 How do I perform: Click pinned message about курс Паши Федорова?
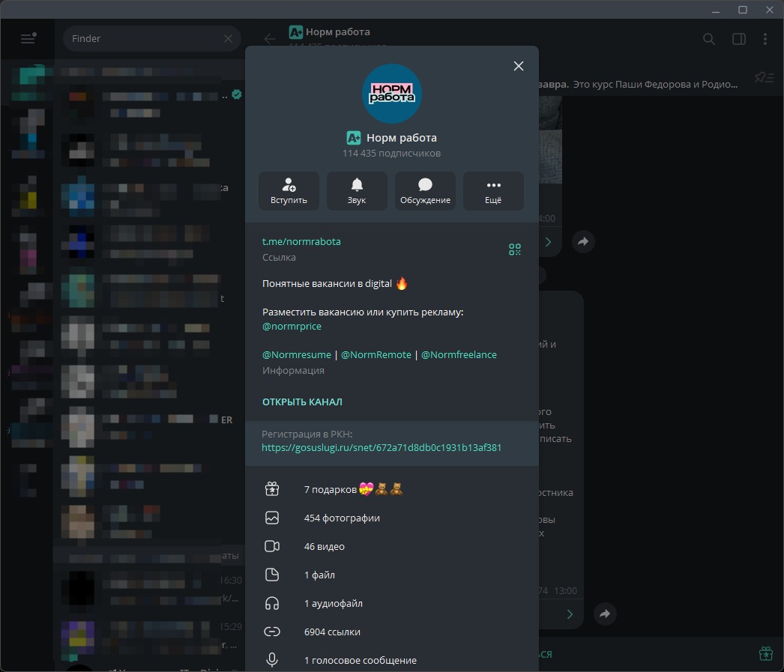[638, 85]
